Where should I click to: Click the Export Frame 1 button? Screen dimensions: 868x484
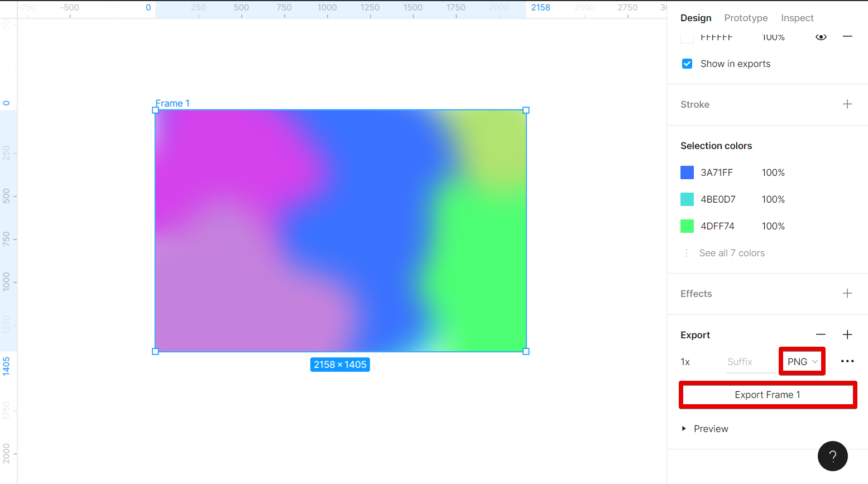click(768, 395)
